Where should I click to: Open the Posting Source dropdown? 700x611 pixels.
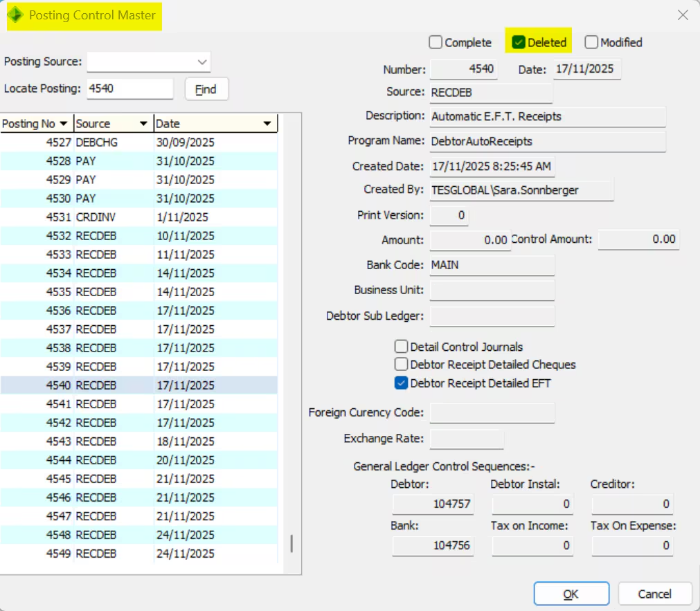pyautogui.click(x=202, y=62)
